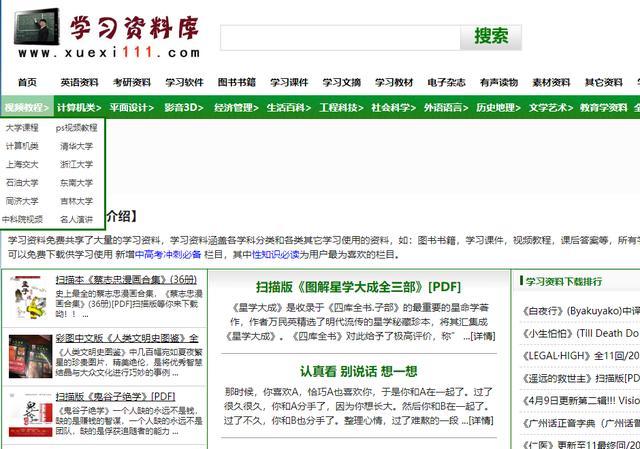Open the 素材资料 menu item
Viewport: 640px width, 449px height.
[x=551, y=82]
